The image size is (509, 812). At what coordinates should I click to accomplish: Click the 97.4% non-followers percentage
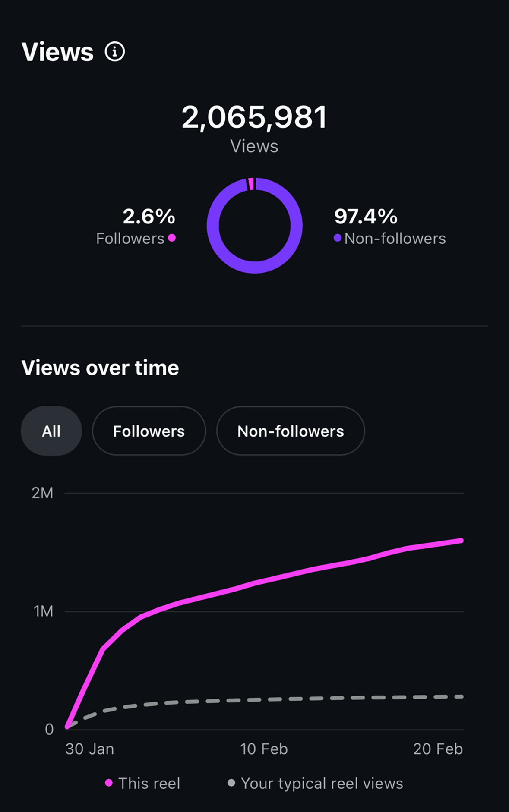(x=366, y=216)
